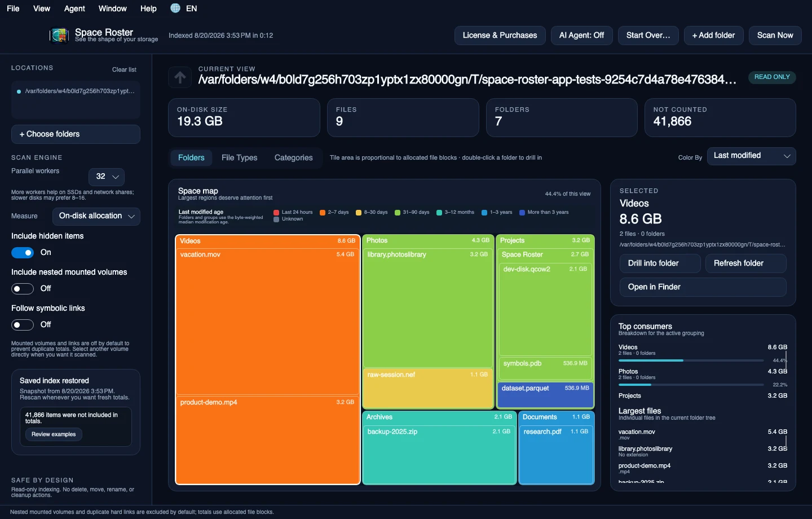Select backup-2025.zip tile in treemap
Viewport: 812px width, 519px height.
[439, 455]
